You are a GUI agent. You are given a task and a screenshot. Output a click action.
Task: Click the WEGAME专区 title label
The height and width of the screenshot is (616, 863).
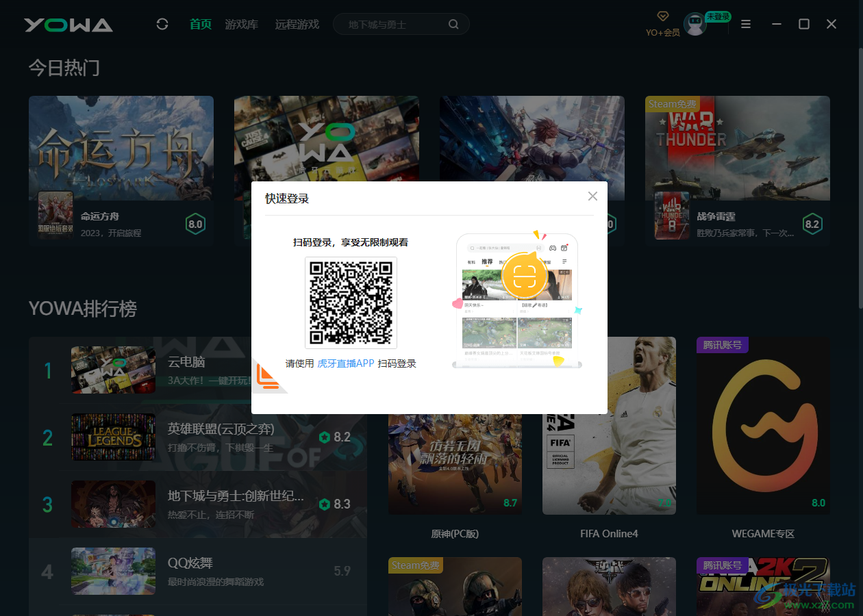point(763,533)
